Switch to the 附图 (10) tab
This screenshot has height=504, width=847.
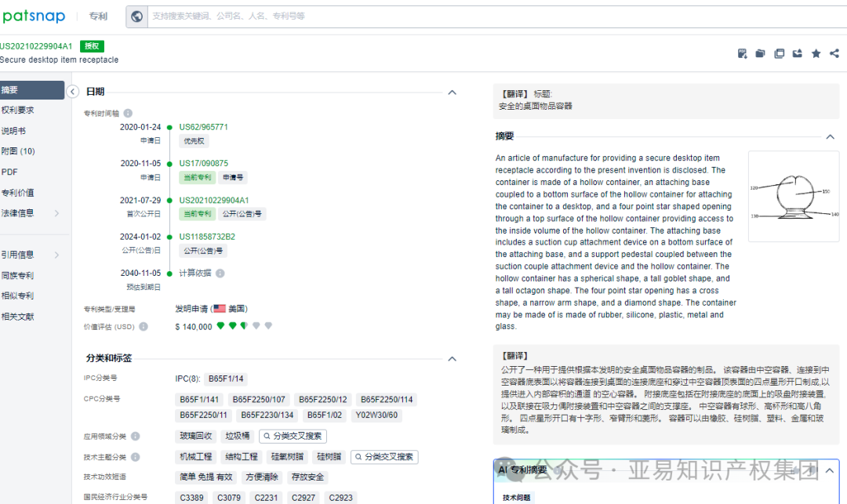24,150
